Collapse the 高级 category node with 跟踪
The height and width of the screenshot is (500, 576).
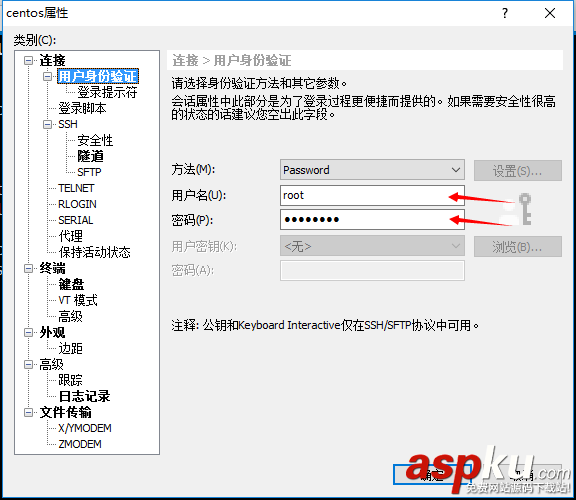pos(28,364)
